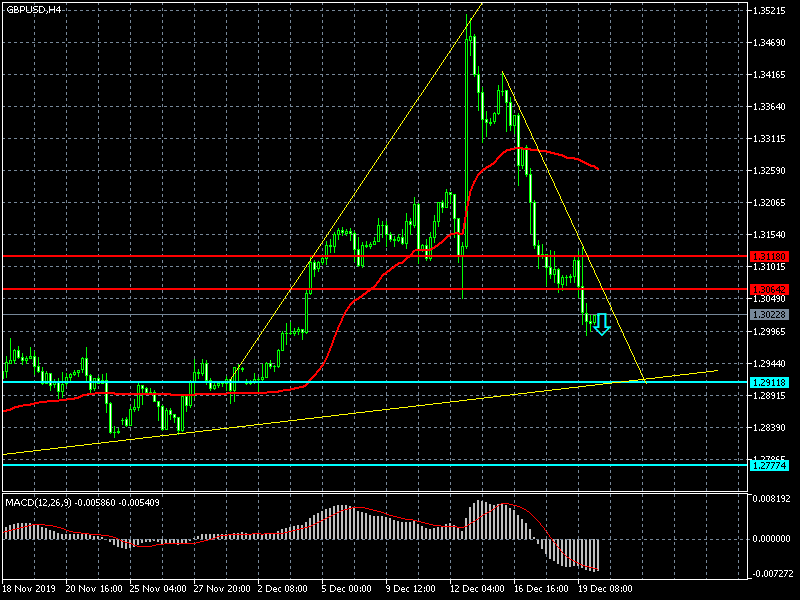Screen dimensions: 800x600
Task: Click the 1.33640 price axis label
Action: (769, 107)
